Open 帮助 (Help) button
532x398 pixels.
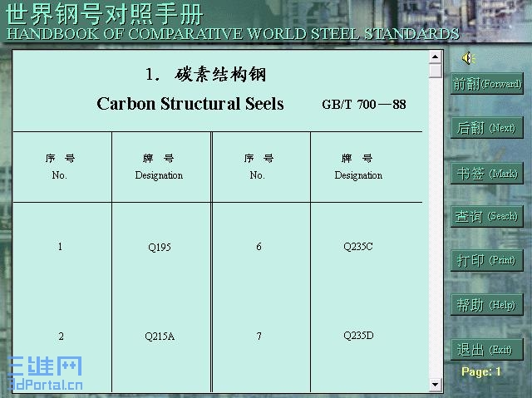pos(487,305)
